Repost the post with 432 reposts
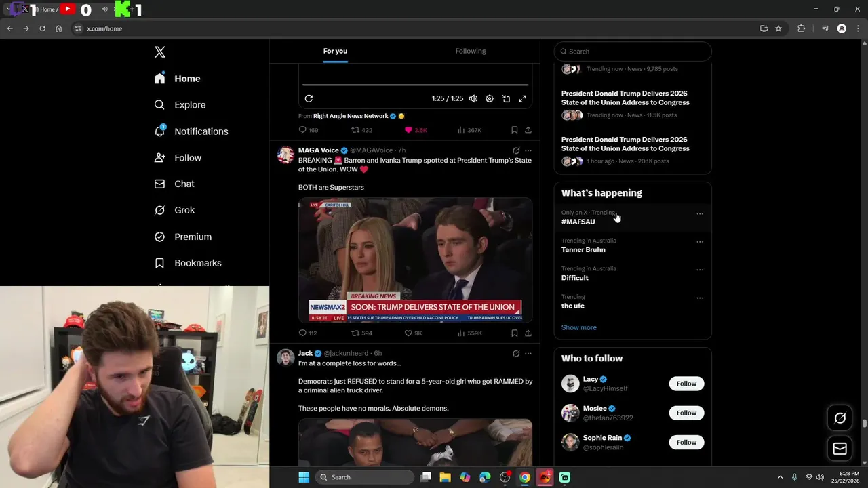This screenshot has height=488, width=868. (x=361, y=130)
